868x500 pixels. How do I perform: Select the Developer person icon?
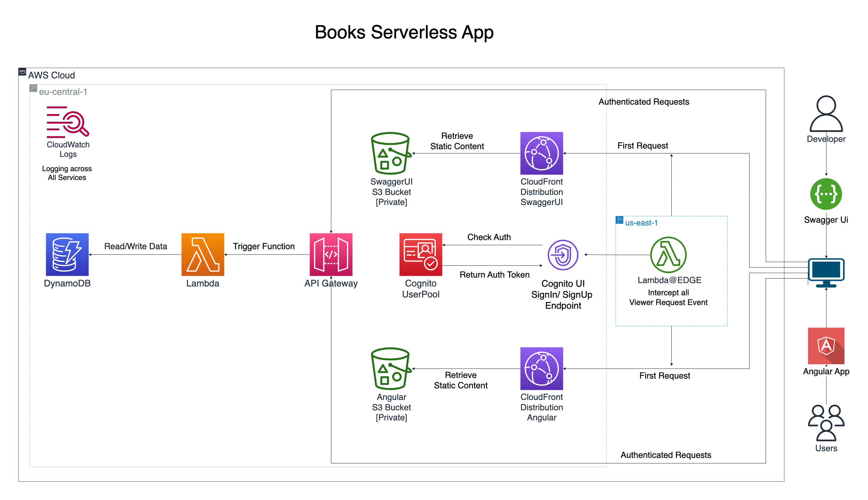coord(826,114)
